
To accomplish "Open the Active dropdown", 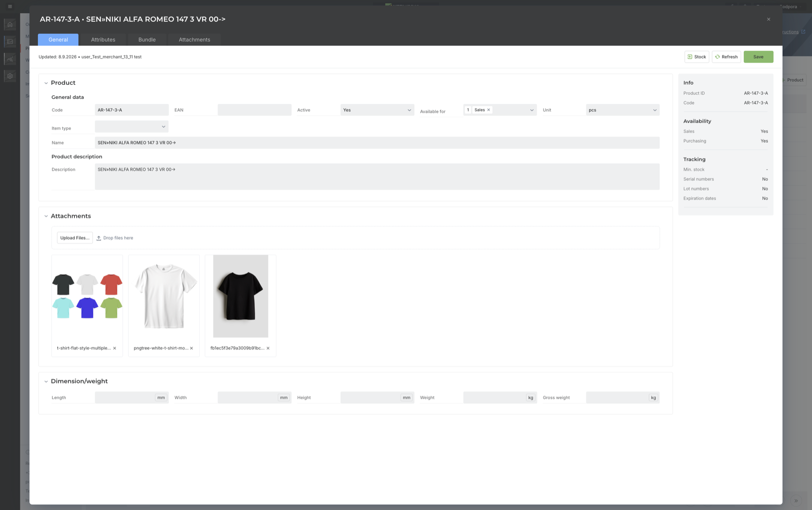I will (377, 110).
